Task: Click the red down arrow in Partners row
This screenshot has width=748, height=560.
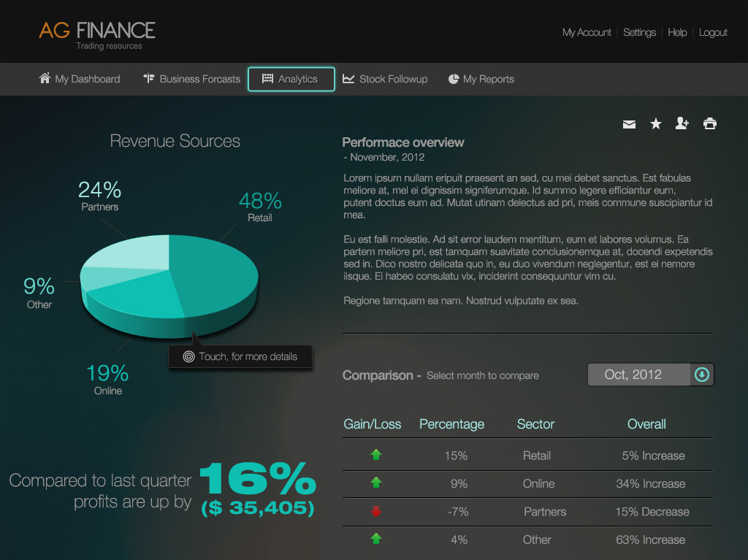Action: coord(376,512)
